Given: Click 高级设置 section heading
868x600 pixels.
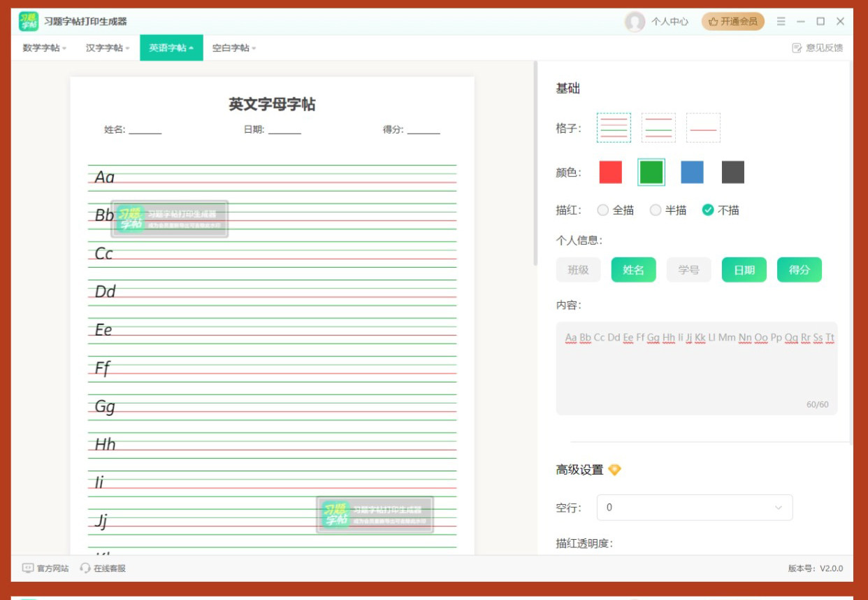Looking at the screenshot, I should click(579, 470).
